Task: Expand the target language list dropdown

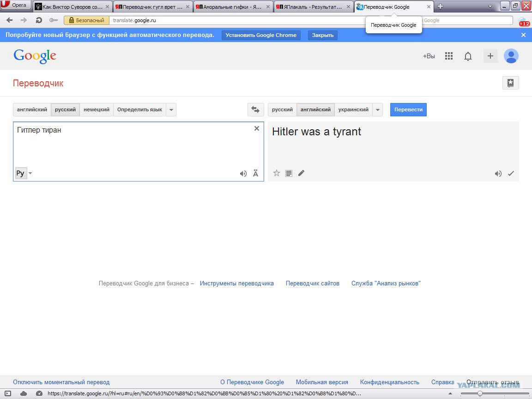Action: click(x=377, y=109)
